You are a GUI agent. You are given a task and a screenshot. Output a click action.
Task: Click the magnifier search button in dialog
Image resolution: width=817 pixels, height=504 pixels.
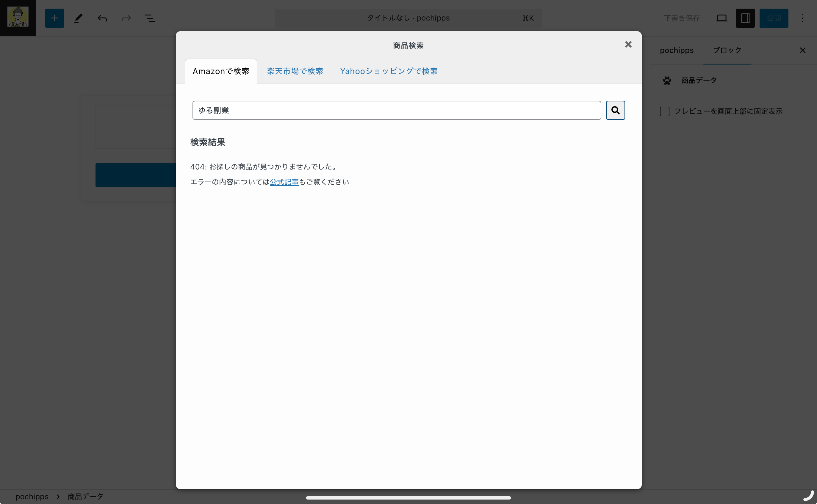[615, 110]
